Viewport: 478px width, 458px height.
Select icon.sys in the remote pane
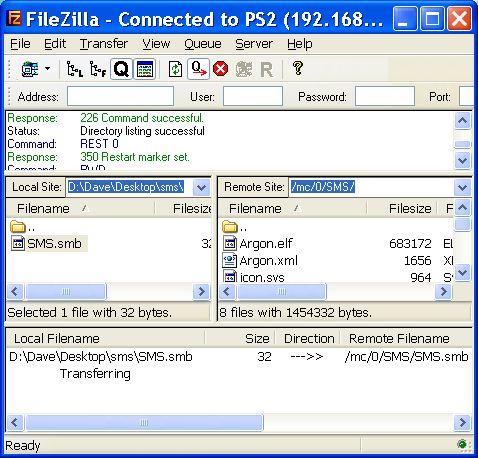tap(262, 277)
